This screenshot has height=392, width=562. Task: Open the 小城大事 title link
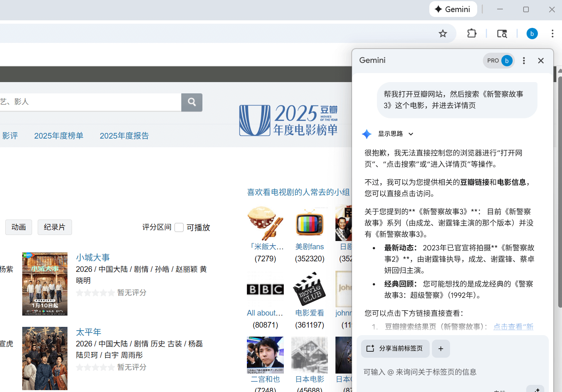coord(93,258)
